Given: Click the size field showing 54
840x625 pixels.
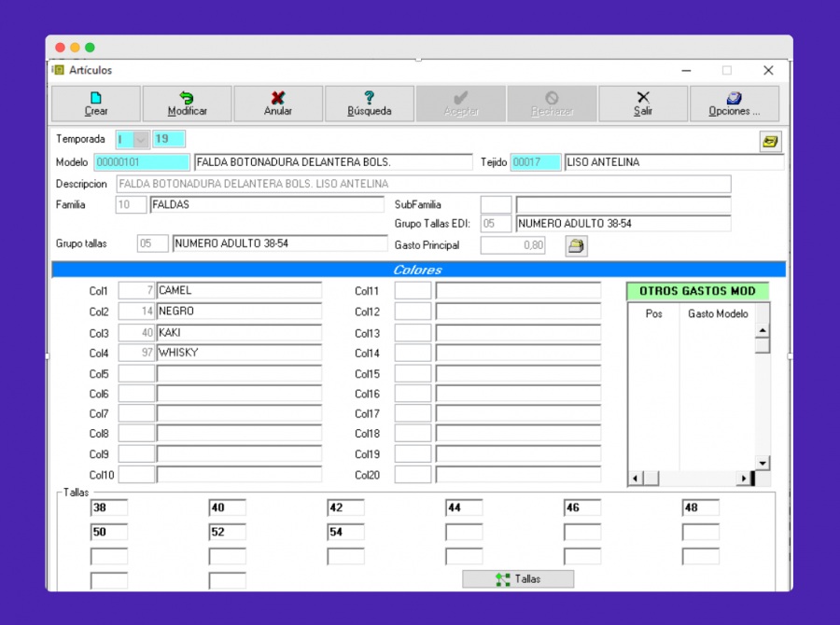Looking at the screenshot, I should pos(345,532).
